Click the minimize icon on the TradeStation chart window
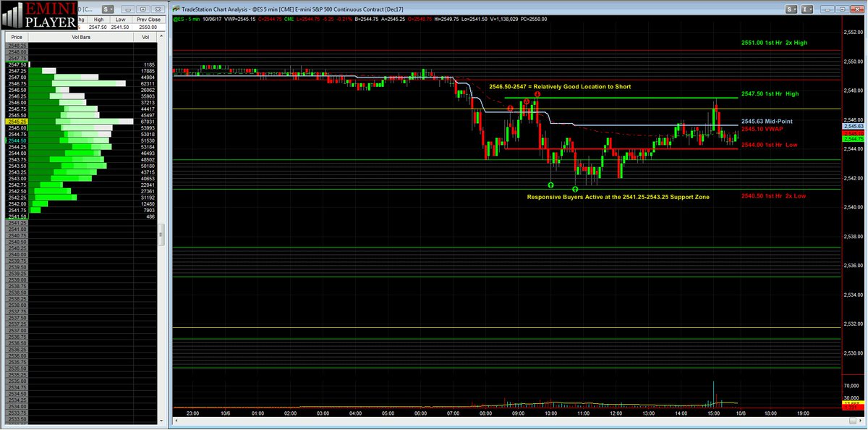This screenshot has height=430, width=868. [x=827, y=9]
